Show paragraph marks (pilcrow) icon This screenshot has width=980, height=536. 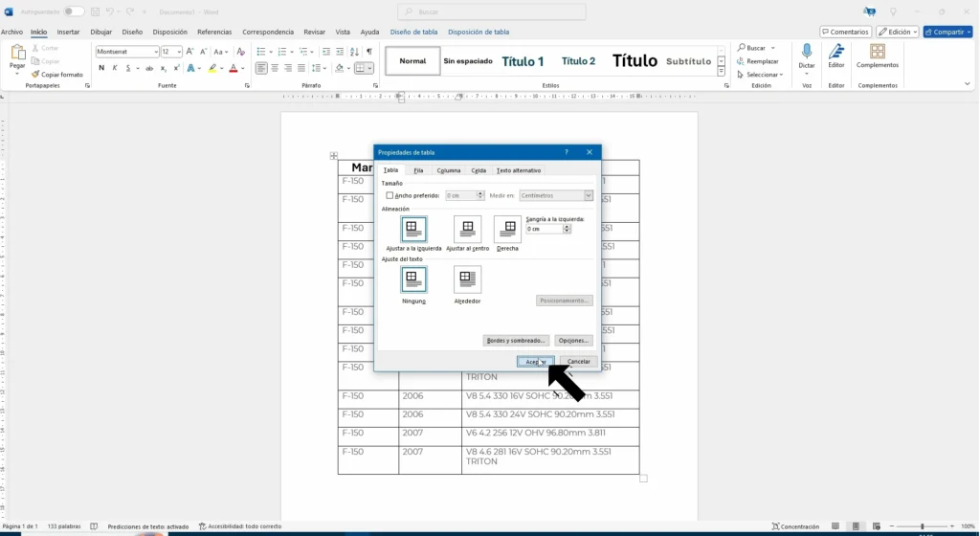tap(369, 52)
